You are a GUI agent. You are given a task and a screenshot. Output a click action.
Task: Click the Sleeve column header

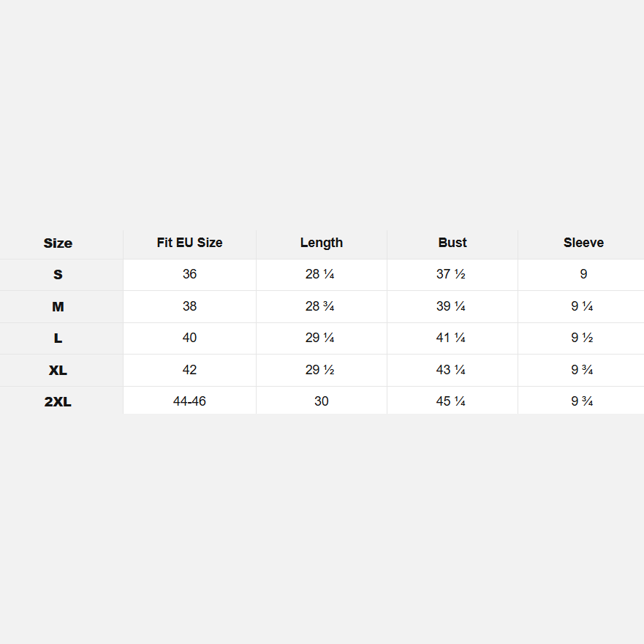[x=583, y=243]
